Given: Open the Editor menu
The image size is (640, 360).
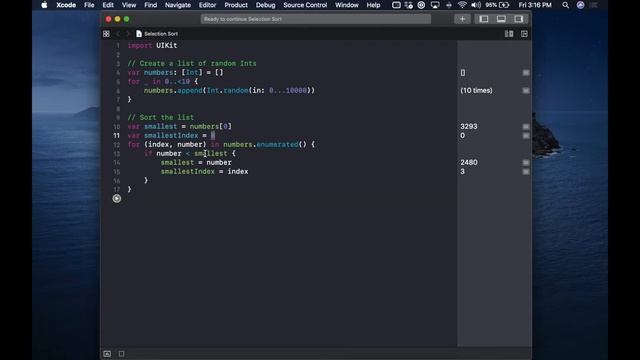Looking at the screenshot, I should (207, 5).
